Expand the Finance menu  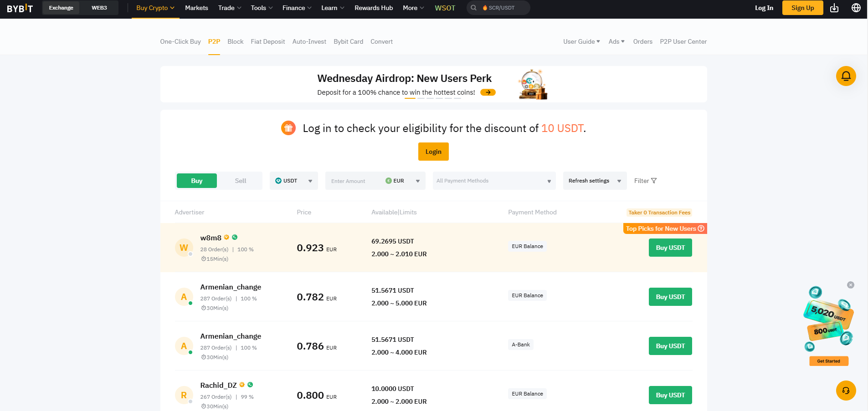pyautogui.click(x=297, y=8)
